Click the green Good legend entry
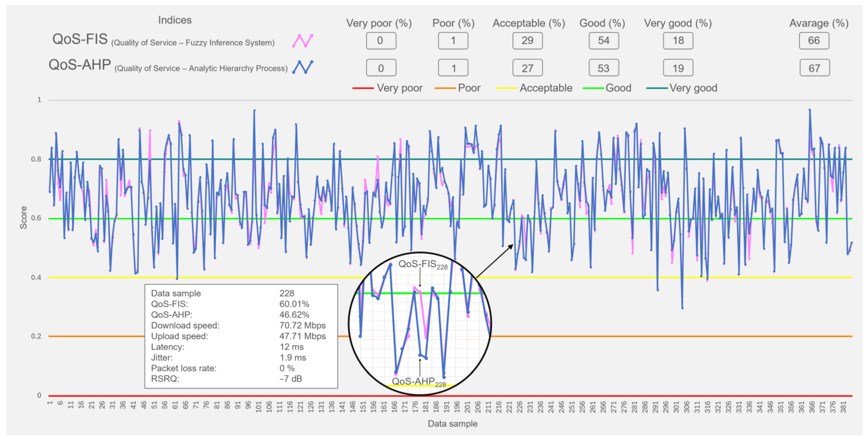 point(607,88)
